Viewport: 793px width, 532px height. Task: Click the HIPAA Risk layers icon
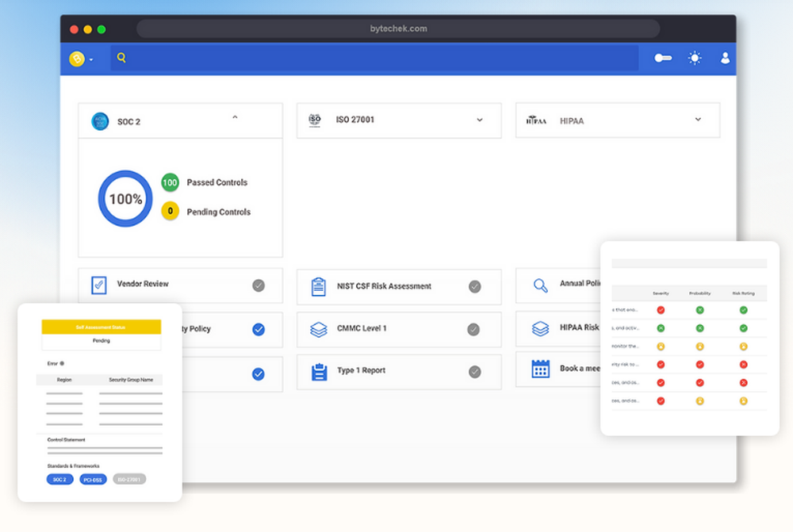click(541, 329)
